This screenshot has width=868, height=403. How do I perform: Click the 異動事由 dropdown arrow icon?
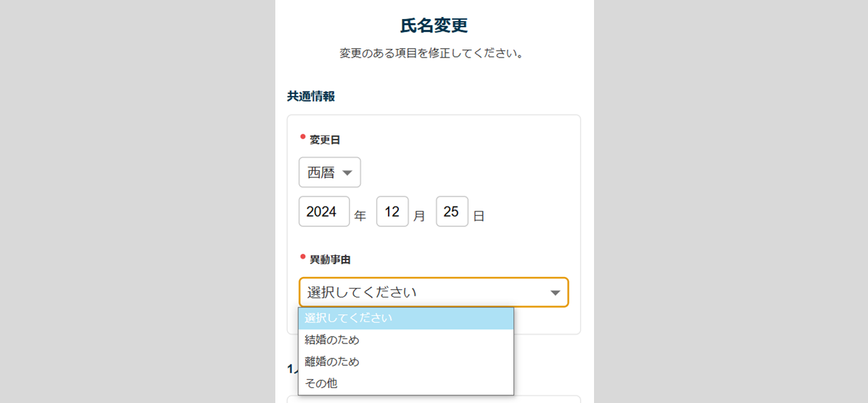(x=555, y=293)
